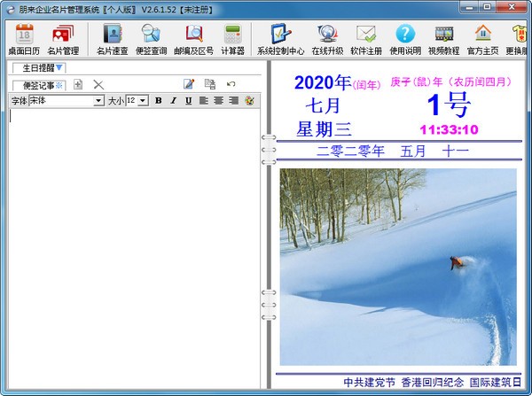
Task: Add a new note with plus icon
Action: click(x=78, y=84)
